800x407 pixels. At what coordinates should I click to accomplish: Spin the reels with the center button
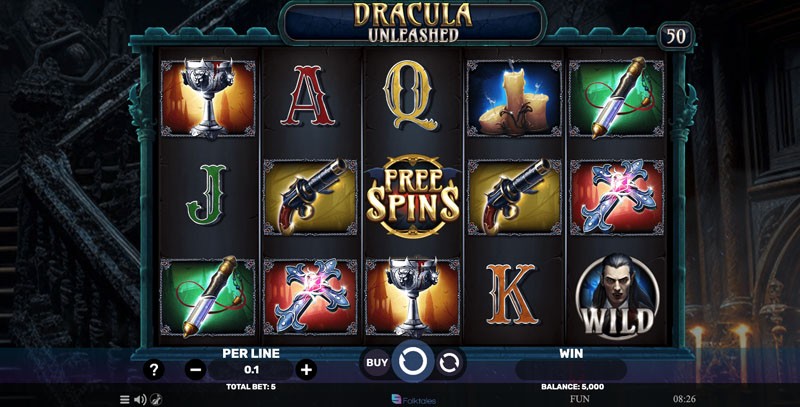[413, 362]
